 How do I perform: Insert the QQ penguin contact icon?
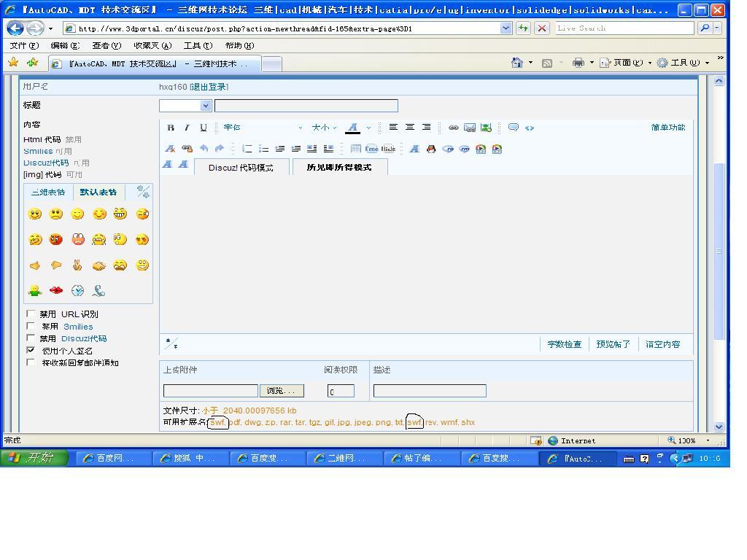431,149
